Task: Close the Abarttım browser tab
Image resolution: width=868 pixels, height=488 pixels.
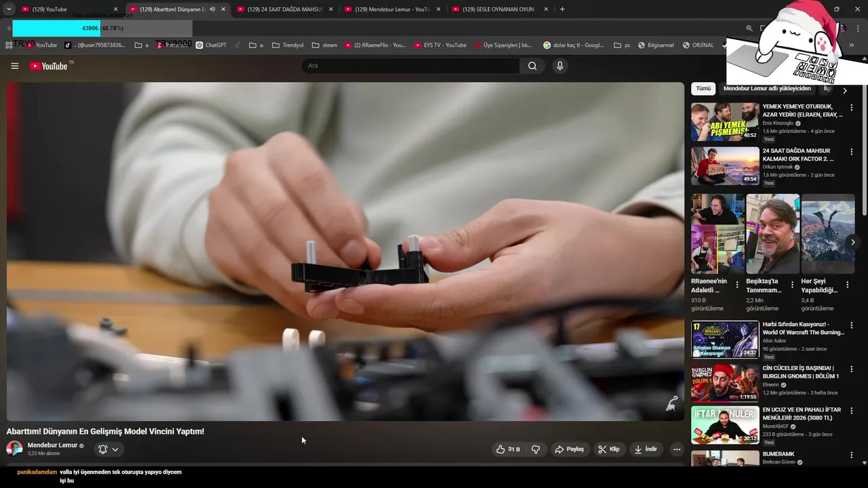Action: click(223, 9)
